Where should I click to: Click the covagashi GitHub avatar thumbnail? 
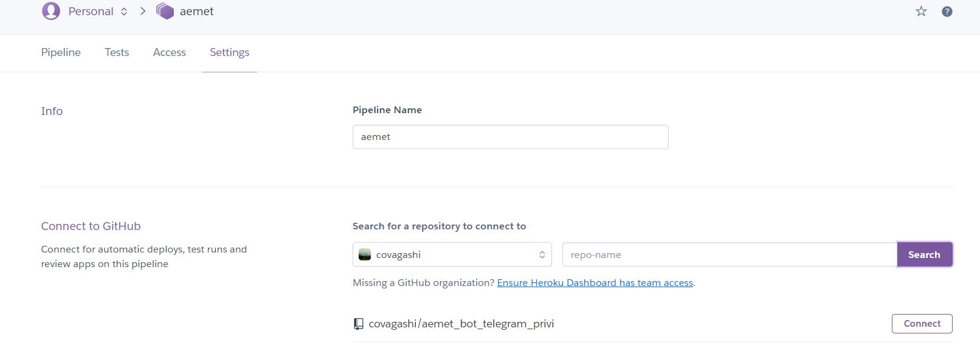[x=365, y=255]
